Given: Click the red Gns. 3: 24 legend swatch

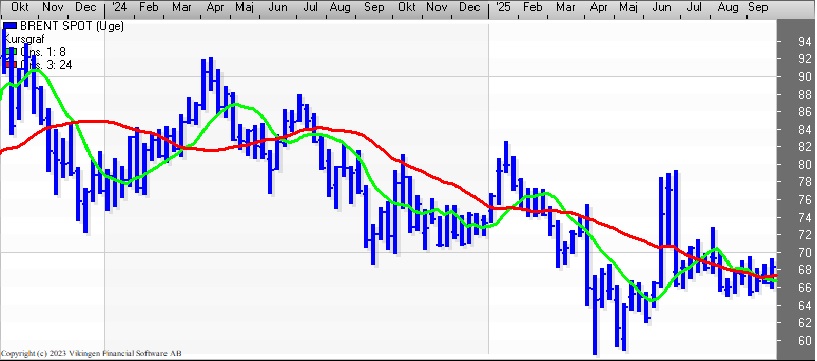Looking at the screenshot, I should 10,65.
